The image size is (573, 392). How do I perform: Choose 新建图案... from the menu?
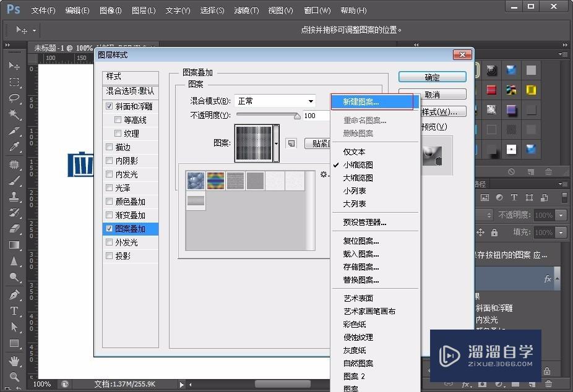pyautogui.click(x=371, y=101)
